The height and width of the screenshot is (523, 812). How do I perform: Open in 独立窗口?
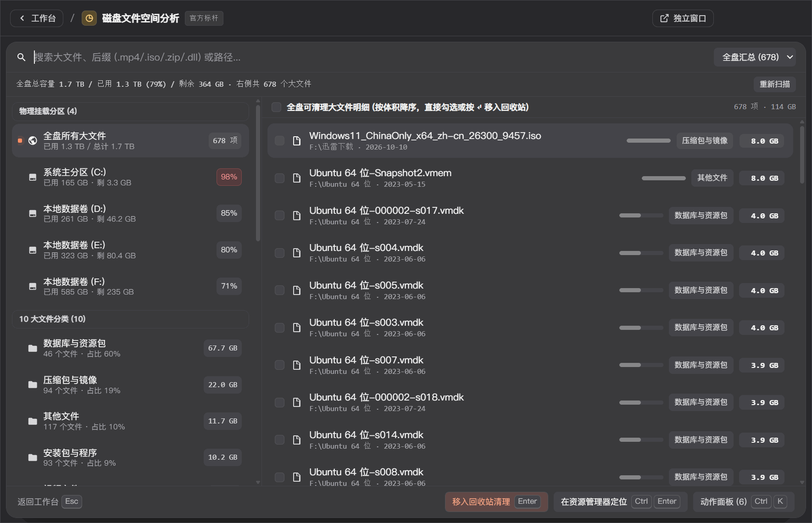point(683,18)
